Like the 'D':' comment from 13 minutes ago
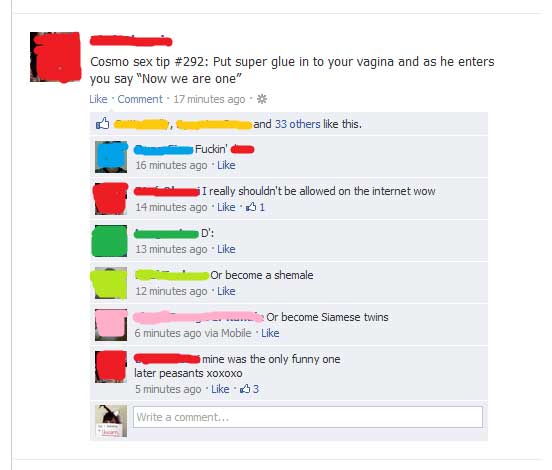Image resolution: width=552 pixels, height=470 pixels. coord(226,249)
